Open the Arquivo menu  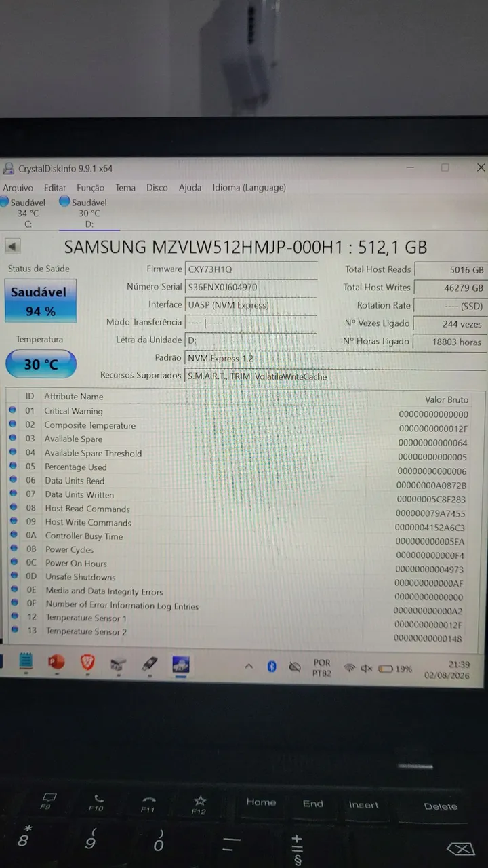pyautogui.click(x=18, y=188)
